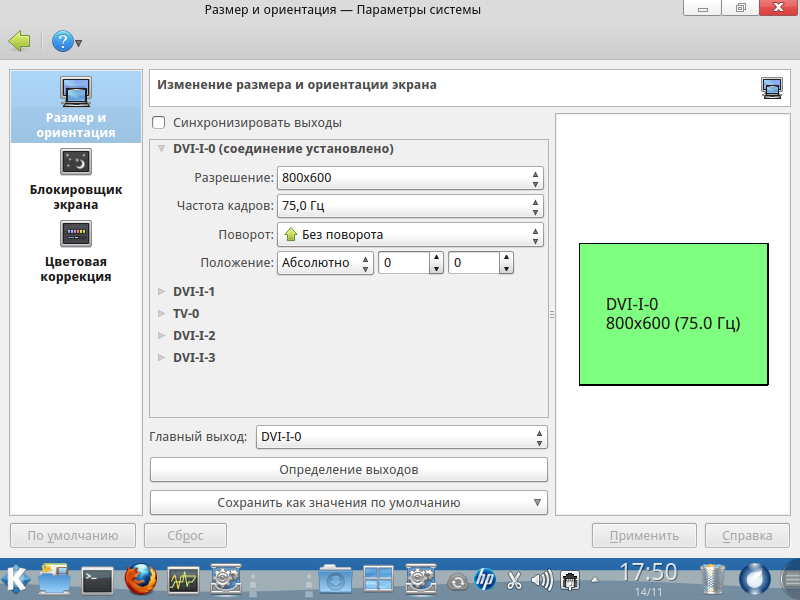Select the green DVI-I-0 monitor preview
This screenshot has height=600, width=800.
(673, 314)
